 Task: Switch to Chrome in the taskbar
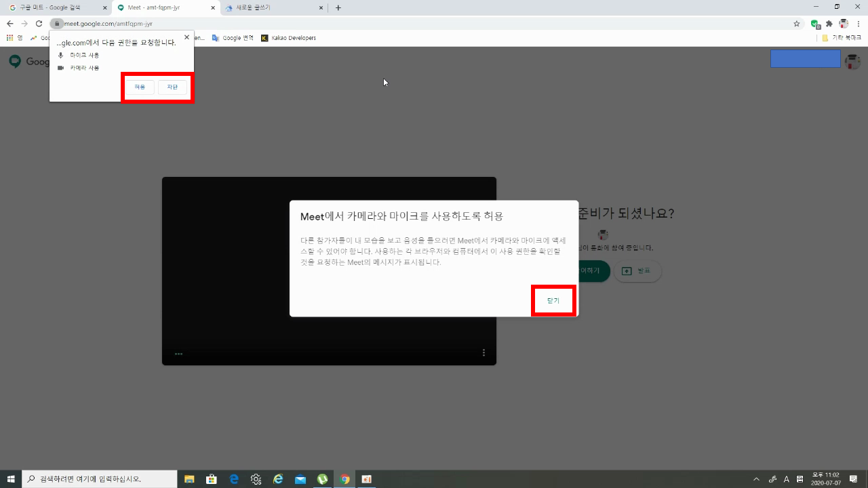tap(344, 479)
